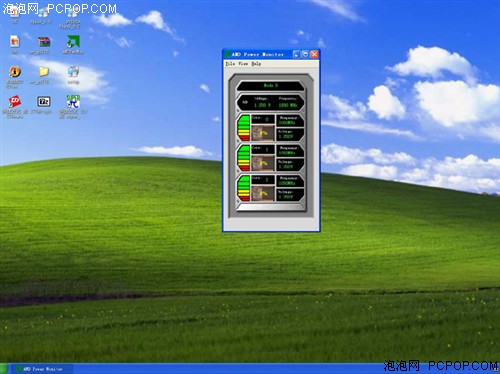The image size is (500, 374).
Task: Click the Core 2 load bar gauge
Action: point(244,188)
